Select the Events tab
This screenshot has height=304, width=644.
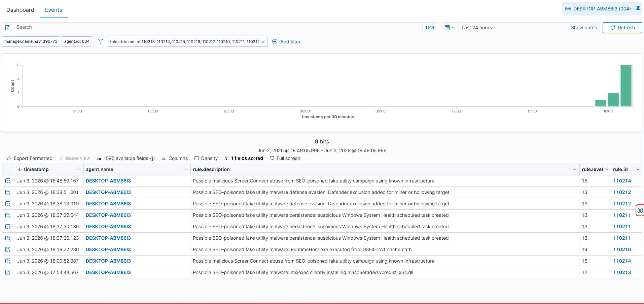point(53,10)
